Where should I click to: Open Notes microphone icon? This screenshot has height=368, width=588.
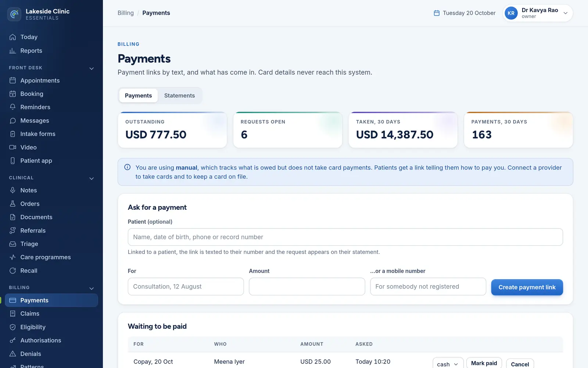[x=12, y=190]
